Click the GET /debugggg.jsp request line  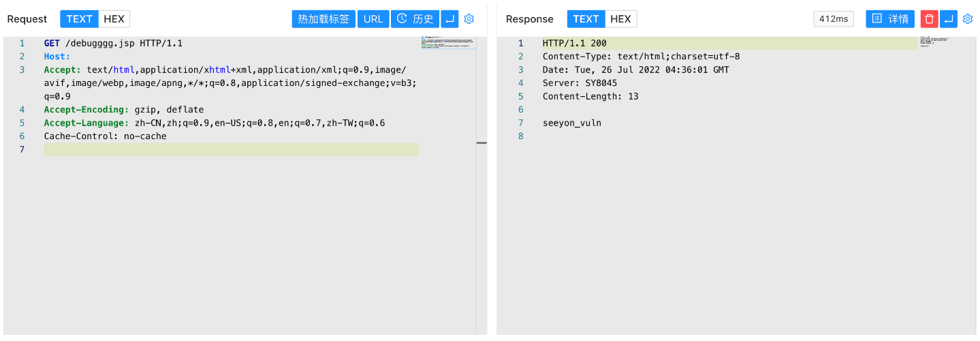click(113, 43)
